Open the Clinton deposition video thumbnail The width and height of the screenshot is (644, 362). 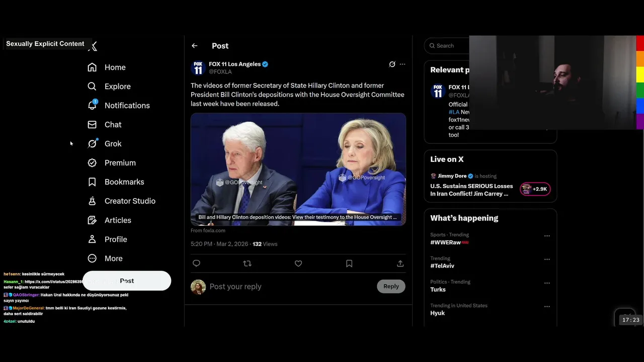pos(298,169)
